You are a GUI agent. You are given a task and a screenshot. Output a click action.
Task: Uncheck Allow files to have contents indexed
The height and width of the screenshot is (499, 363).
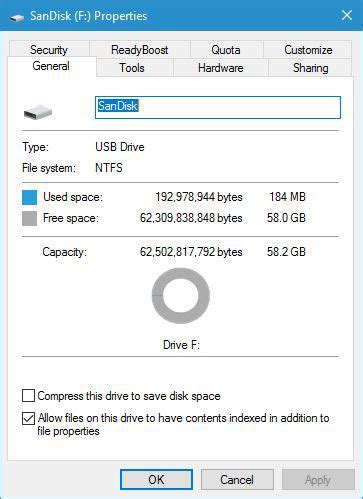pos(28,418)
